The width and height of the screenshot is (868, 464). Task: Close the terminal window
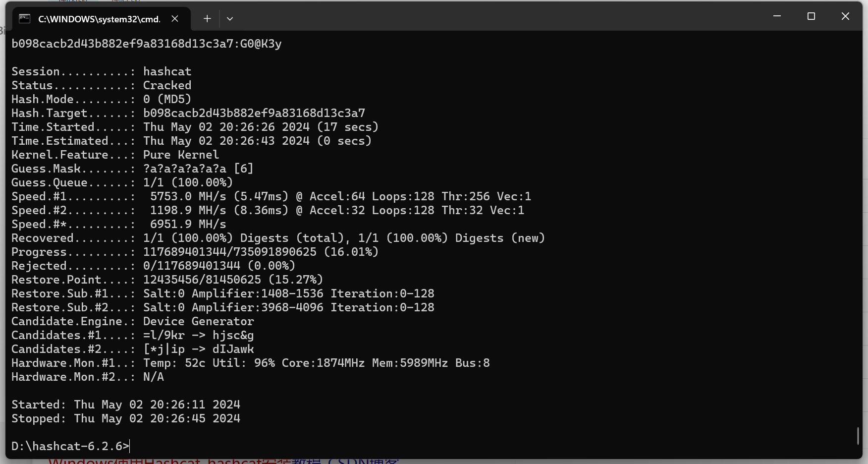(x=845, y=16)
